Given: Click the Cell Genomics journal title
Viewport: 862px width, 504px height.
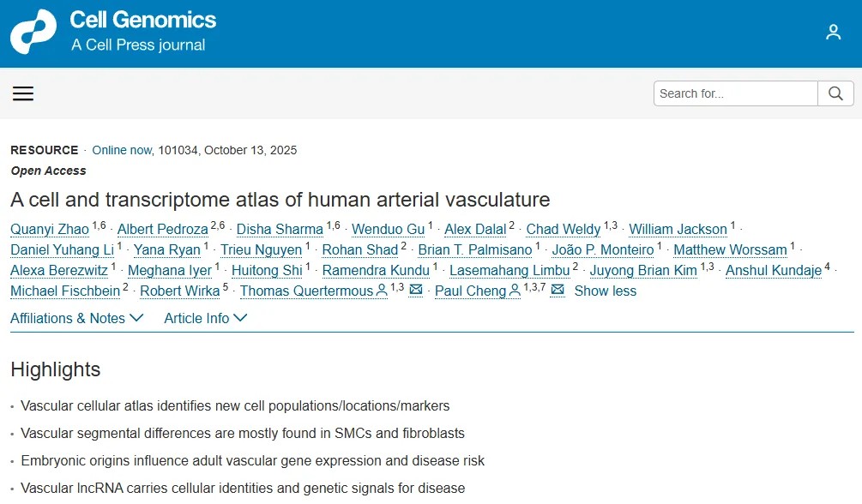Looking at the screenshot, I should click(142, 20).
